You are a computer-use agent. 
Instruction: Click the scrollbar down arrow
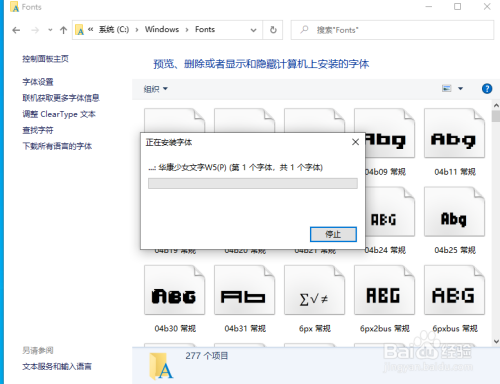(x=496, y=341)
